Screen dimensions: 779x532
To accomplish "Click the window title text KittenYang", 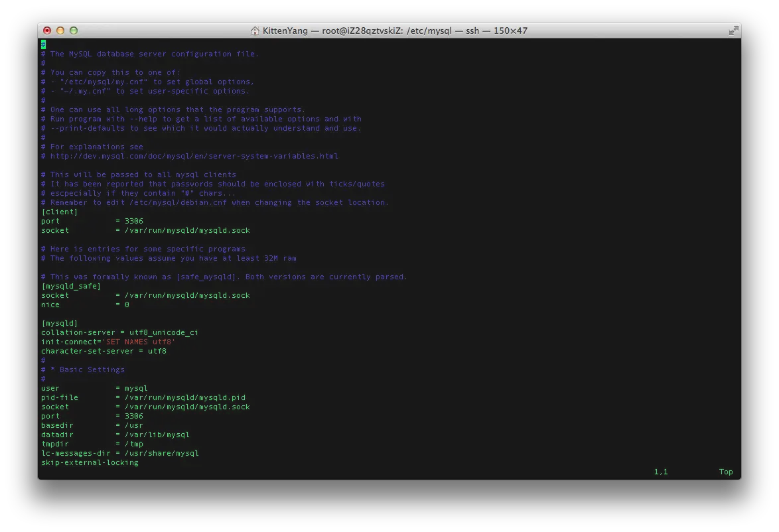I will pyautogui.click(x=285, y=31).
